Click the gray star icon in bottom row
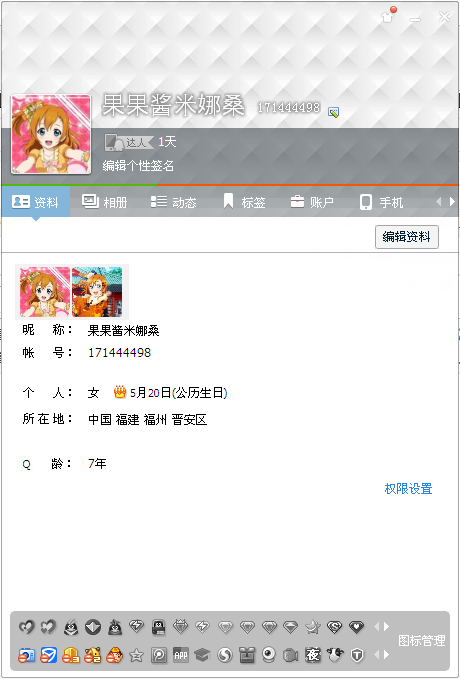Image resolution: width=460 pixels, height=679 pixels. (x=136, y=656)
